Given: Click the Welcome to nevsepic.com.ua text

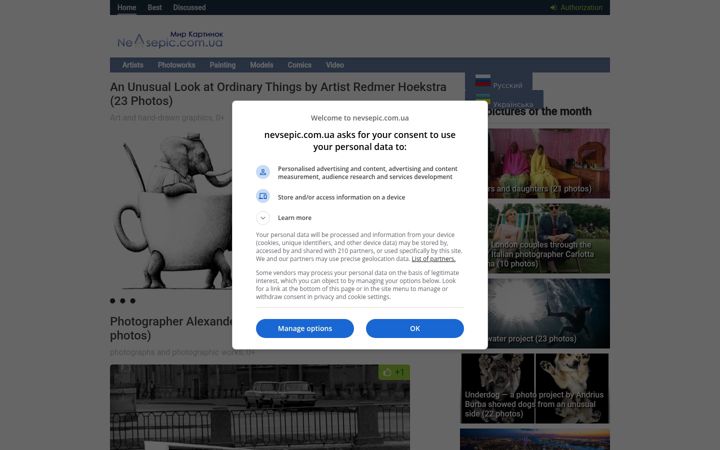Looking at the screenshot, I should (x=360, y=118).
